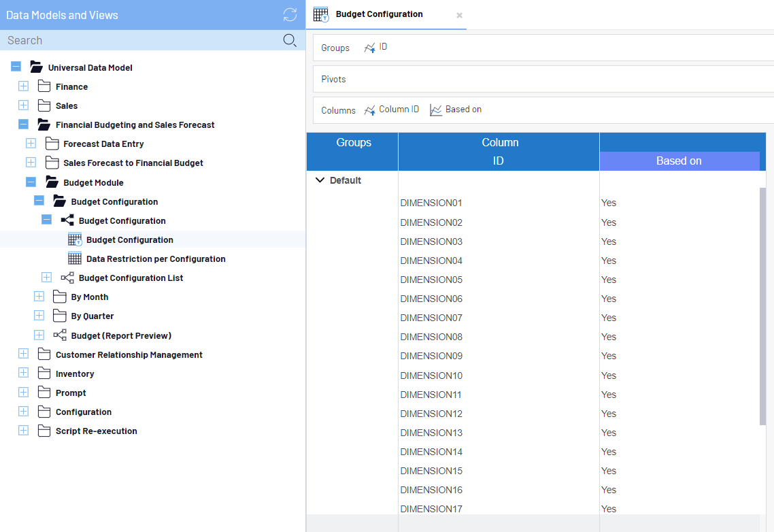Image resolution: width=774 pixels, height=532 pixels.
Task: Expand the Inventory folder
Action: [x=23, y=373]
